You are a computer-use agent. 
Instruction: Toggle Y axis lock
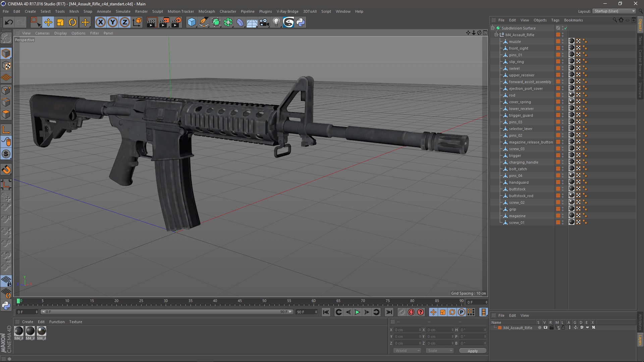pos(113,22)
